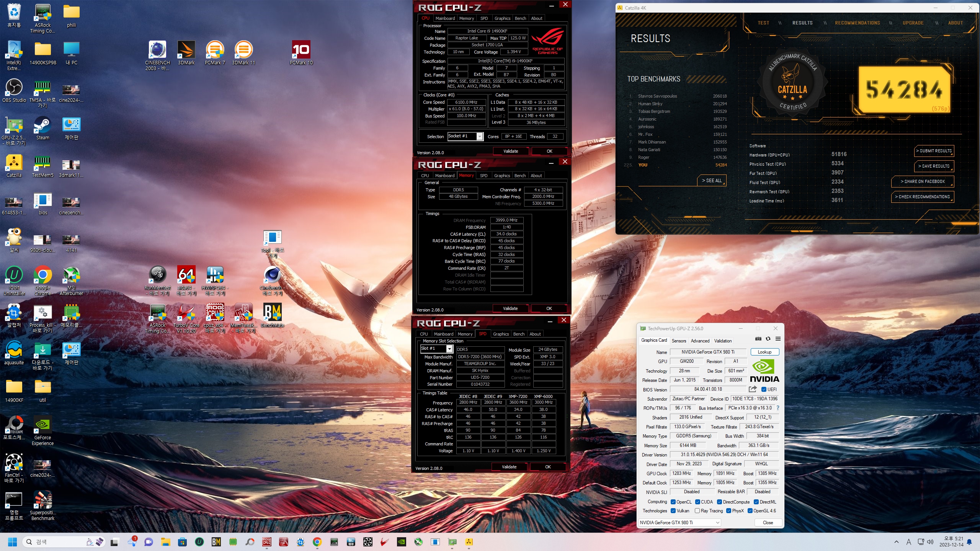Click SHARE ON FACEBOOK in Catzilla
This screenshot has width=980, height=551.
(x=923, y=181)
